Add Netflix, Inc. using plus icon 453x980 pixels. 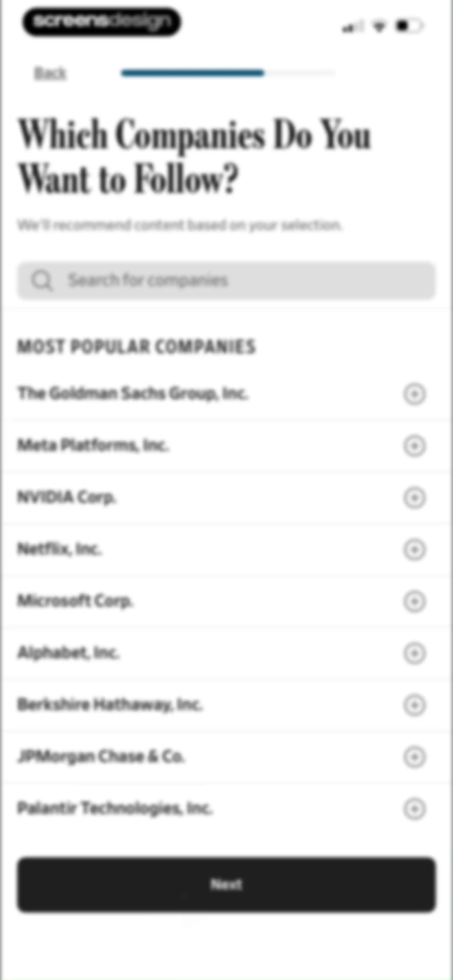414,549
